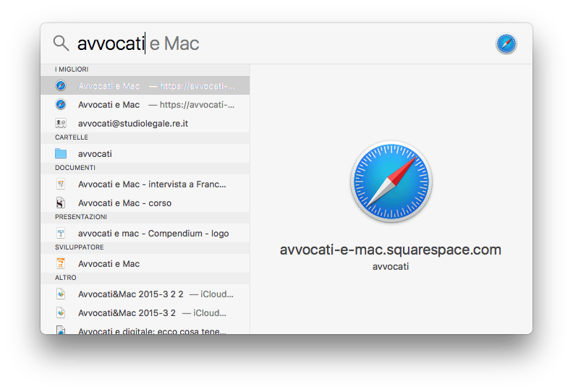Click the PRESENTAZIONI section header
573x392 pixels.
click(x=81, y=217)
